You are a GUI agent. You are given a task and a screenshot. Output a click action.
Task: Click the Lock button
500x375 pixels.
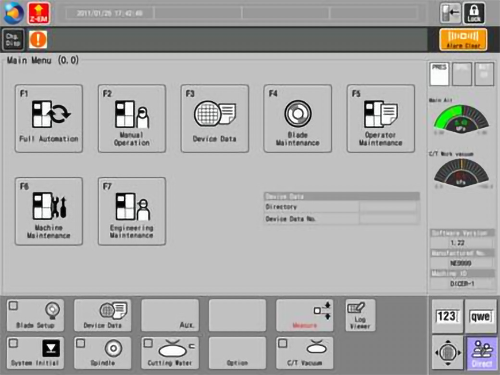474,13
